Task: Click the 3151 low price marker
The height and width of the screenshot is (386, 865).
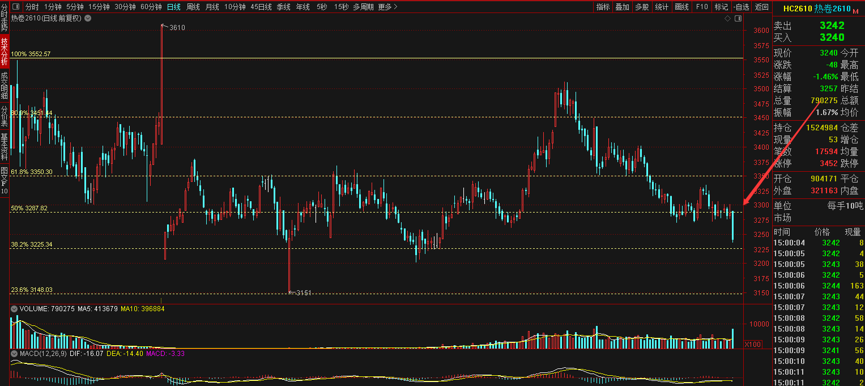Action: click(304, 293)
